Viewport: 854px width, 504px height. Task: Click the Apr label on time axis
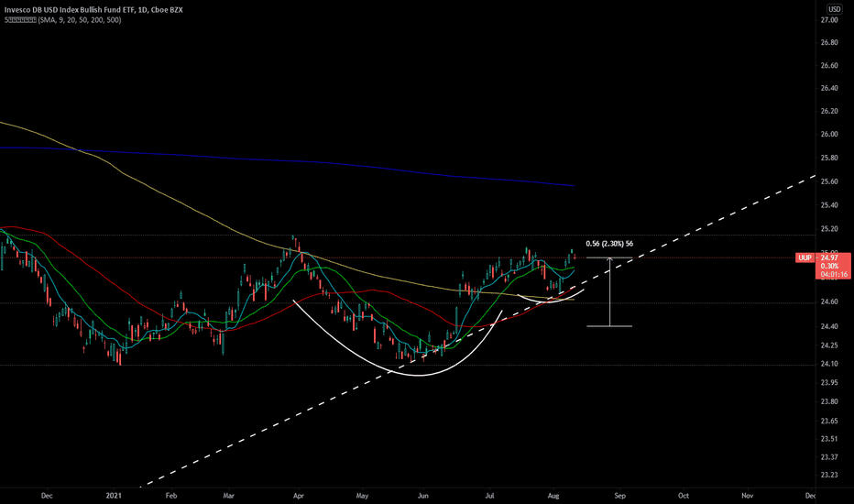click(x=299, y=496)
